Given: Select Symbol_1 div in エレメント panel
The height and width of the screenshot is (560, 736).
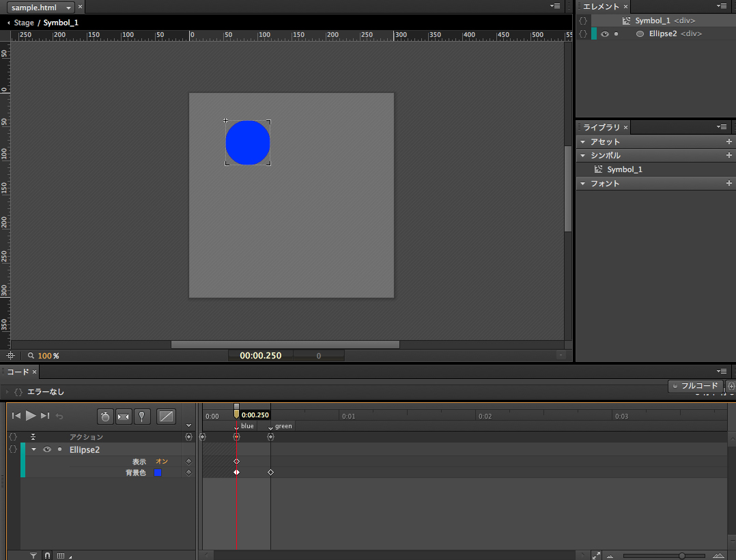Looking at the screenshot, I should pyautogui.click(x=665, y=20).
